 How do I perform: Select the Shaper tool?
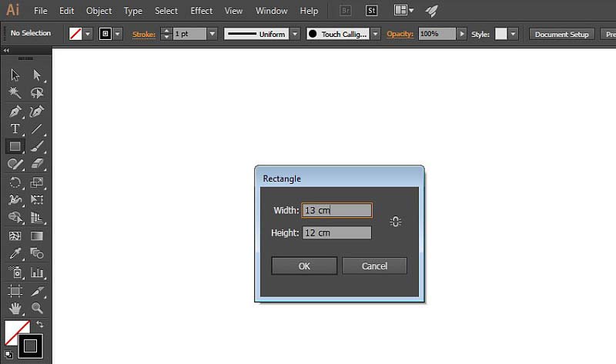coord(15,164)
